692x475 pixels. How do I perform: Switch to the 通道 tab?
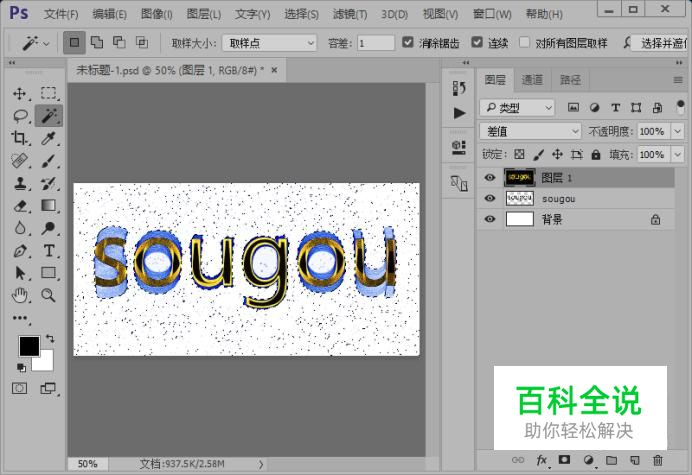pos(532,80)
